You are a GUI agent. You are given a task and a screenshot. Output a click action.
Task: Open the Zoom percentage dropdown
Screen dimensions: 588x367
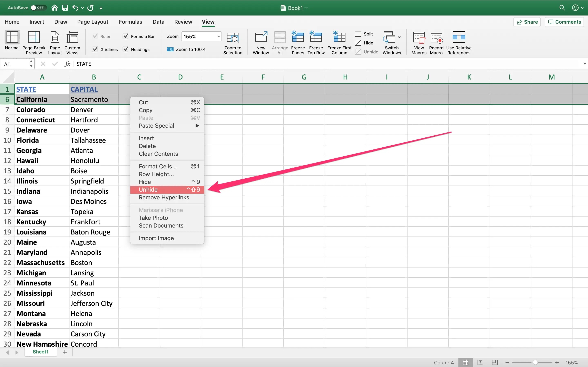[218, 37]
